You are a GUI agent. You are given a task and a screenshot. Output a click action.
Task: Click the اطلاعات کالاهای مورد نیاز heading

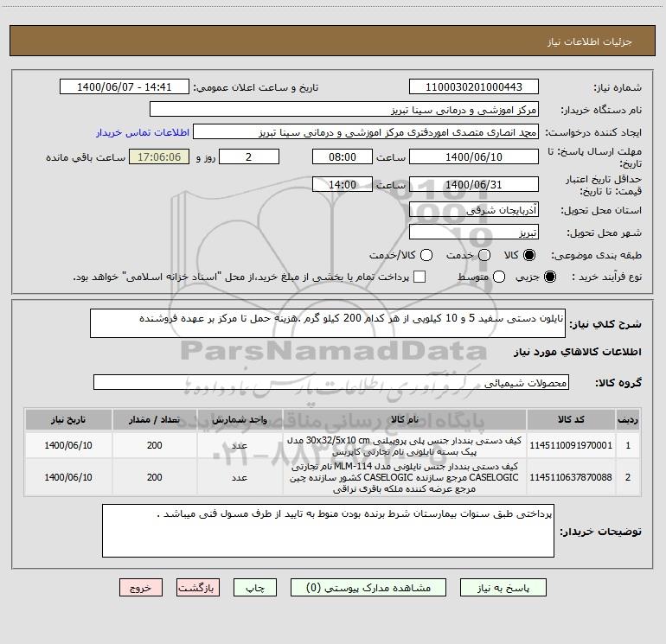coord(577,352)
